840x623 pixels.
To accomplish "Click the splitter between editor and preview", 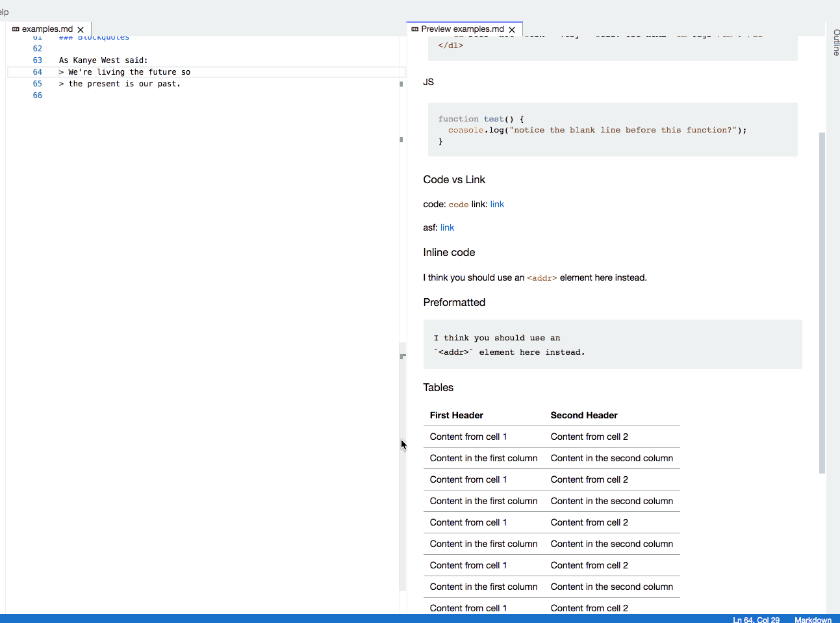I will point(403,355).
